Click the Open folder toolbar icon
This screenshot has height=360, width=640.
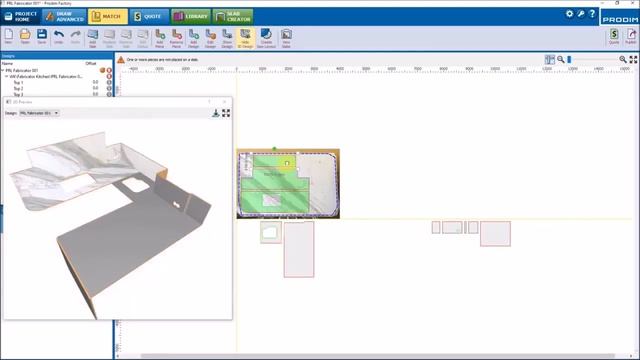click(25, 37)
